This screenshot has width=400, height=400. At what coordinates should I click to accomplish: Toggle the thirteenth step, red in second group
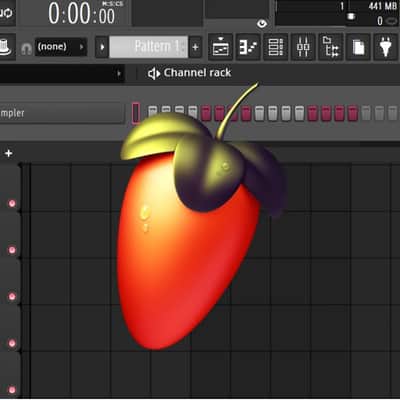[x=313, y=113]
